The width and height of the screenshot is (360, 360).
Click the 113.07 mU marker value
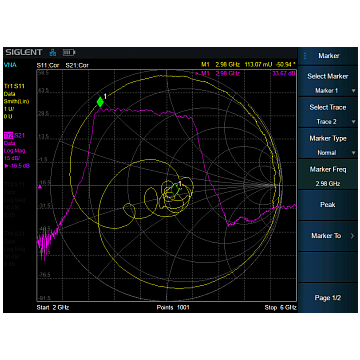tap(257, 64)
